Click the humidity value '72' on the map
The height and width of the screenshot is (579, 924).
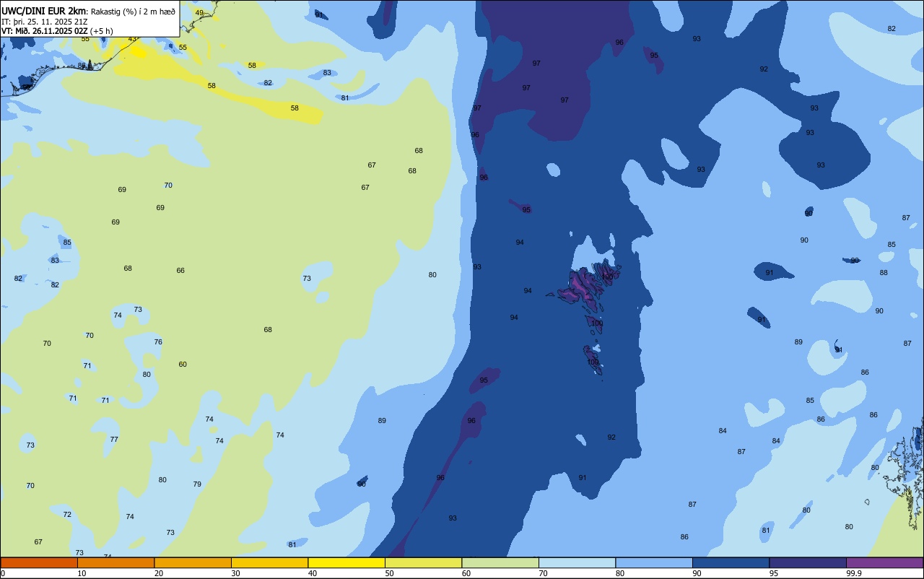tap(67, 515)
